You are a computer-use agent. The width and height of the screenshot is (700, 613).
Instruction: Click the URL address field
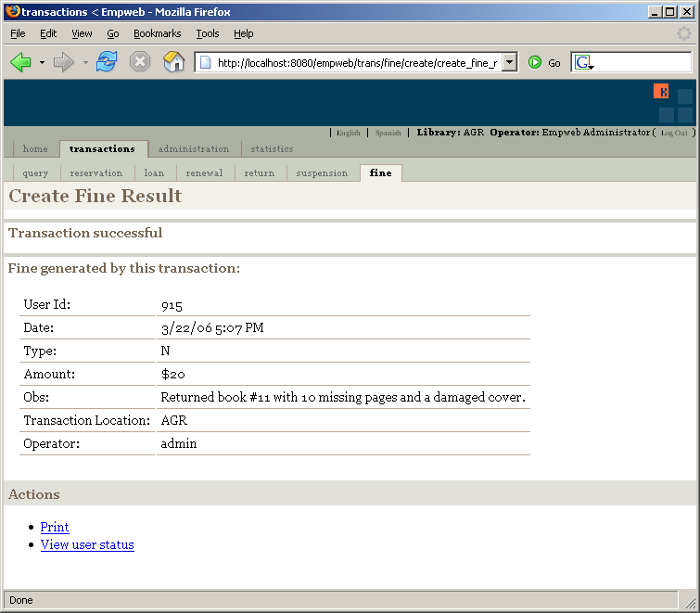(357, 63)
